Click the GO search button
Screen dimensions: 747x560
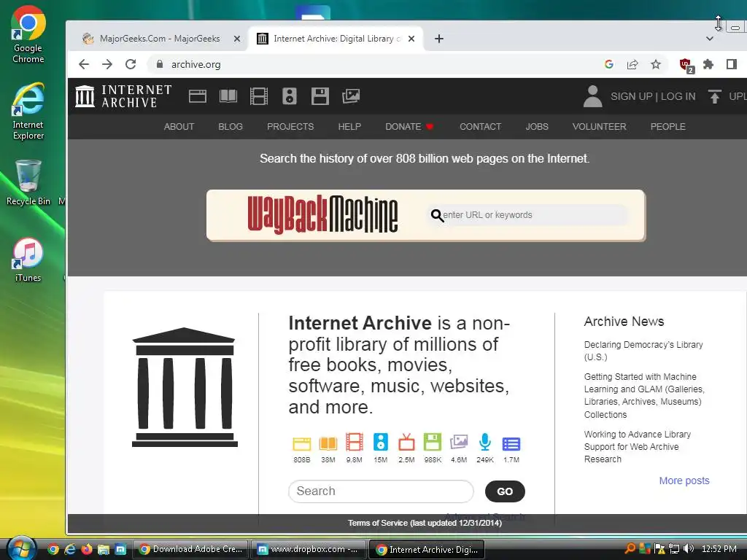click(x=505, y=491)
